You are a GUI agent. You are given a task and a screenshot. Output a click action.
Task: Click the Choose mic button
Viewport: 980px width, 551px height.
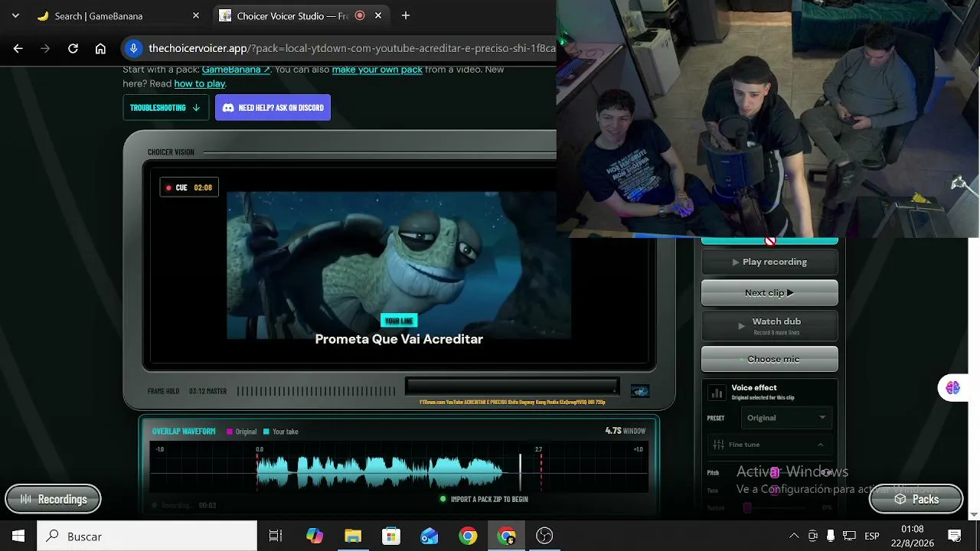(x=769, y=359)
